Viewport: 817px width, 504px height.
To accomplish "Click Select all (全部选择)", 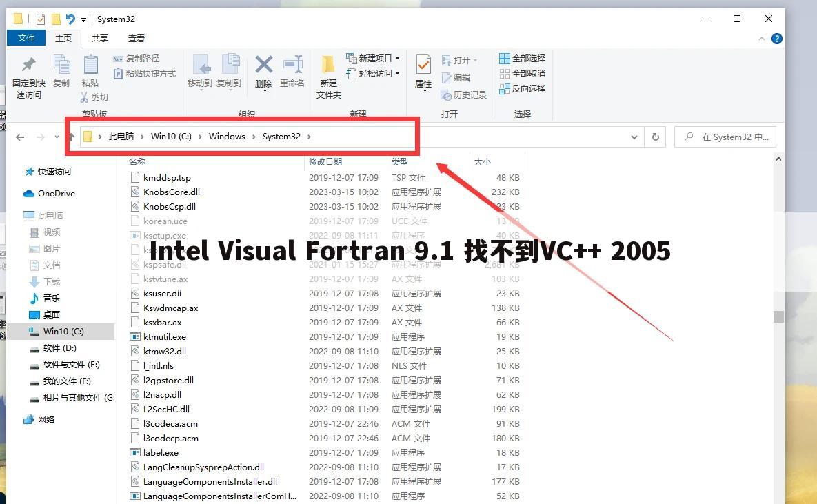I will click(522, 59).
